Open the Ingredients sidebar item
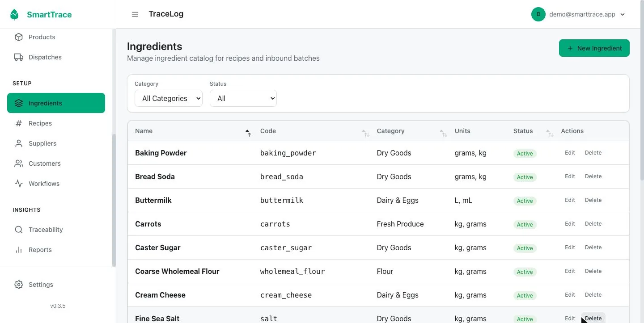Viewport: 644px width, 323px height. click(56, 103)
